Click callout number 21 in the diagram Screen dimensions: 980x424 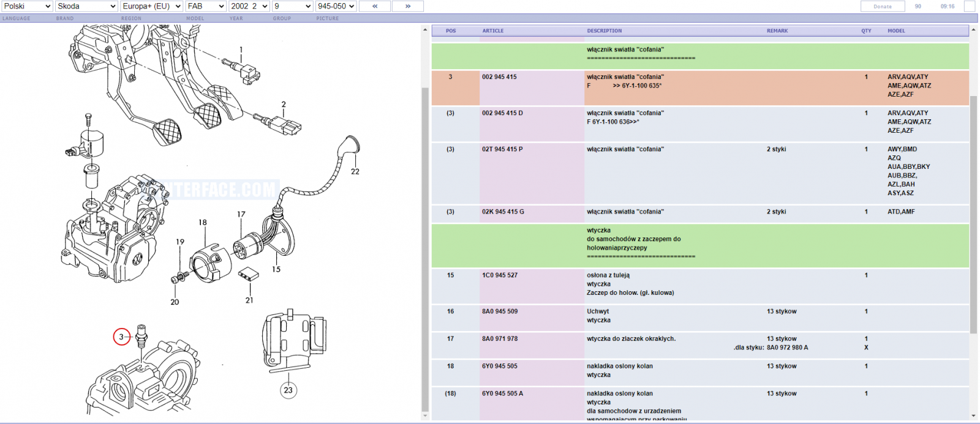pyautogui.click(x=249, y=300)
